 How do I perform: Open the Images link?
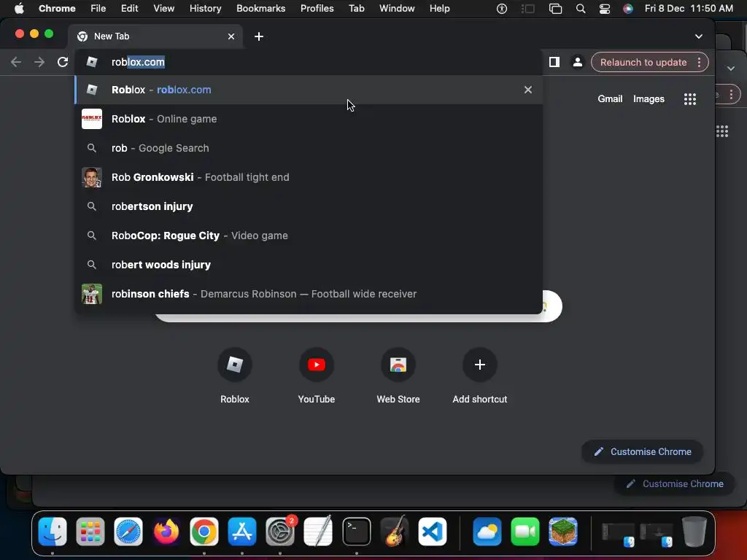point(649,98)
